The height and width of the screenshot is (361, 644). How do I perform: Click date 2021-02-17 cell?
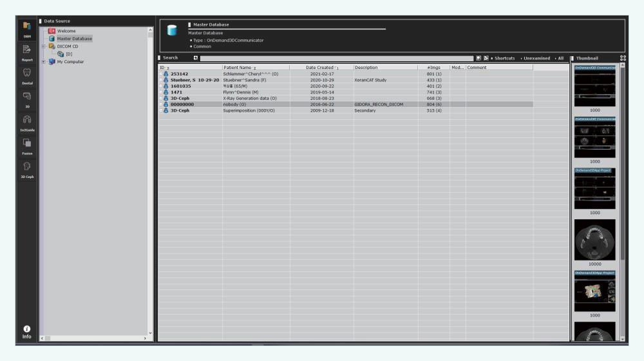(322, 74)
